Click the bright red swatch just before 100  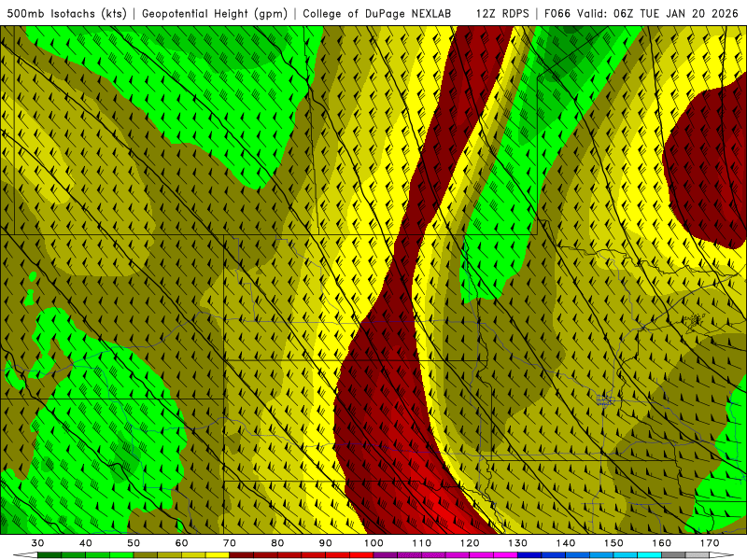(x=361, y=555)
